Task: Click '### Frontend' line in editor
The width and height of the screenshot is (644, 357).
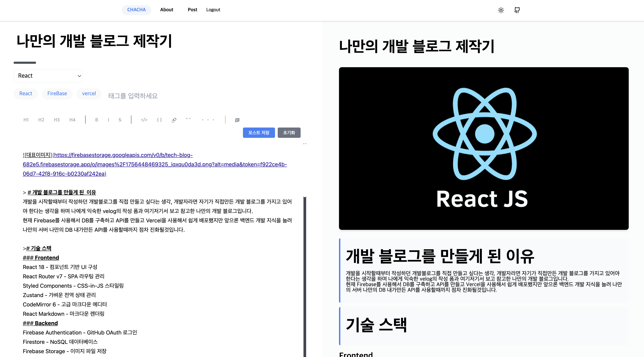Action: (x=41, y=258)
